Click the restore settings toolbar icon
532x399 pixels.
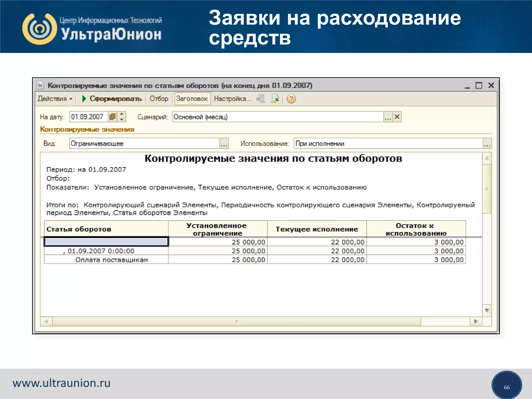tap(261, 99)
